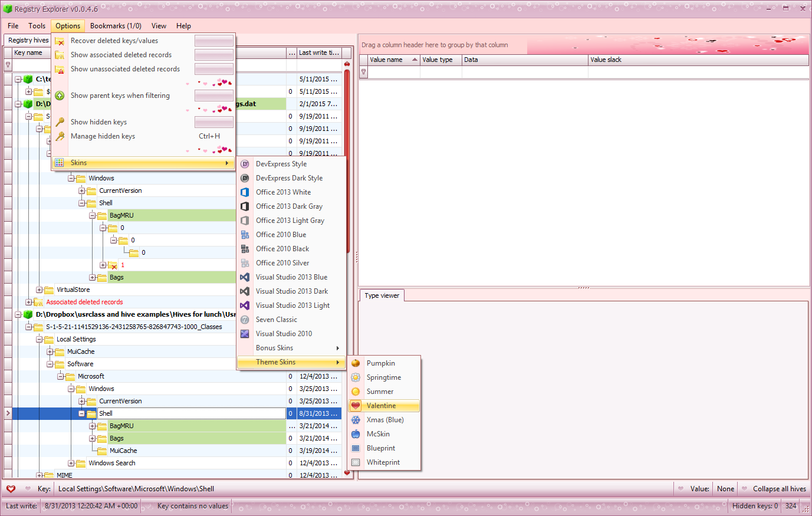Image resolution: width=812 pixels, height=516 pixels.
Task: Click the Office 2010 Silver skin icon
Action: click(245, 263)
